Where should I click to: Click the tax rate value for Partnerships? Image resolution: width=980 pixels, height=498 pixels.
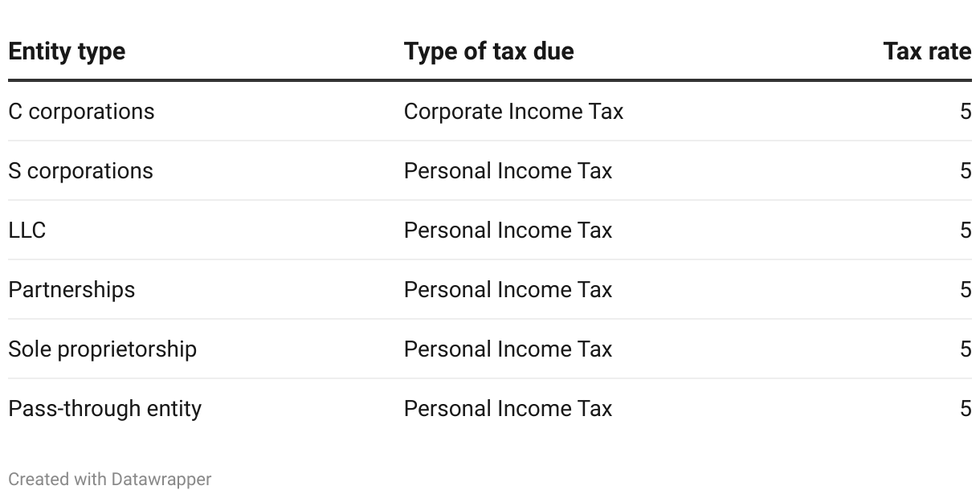pyautogui.click(x=966, y=289)
